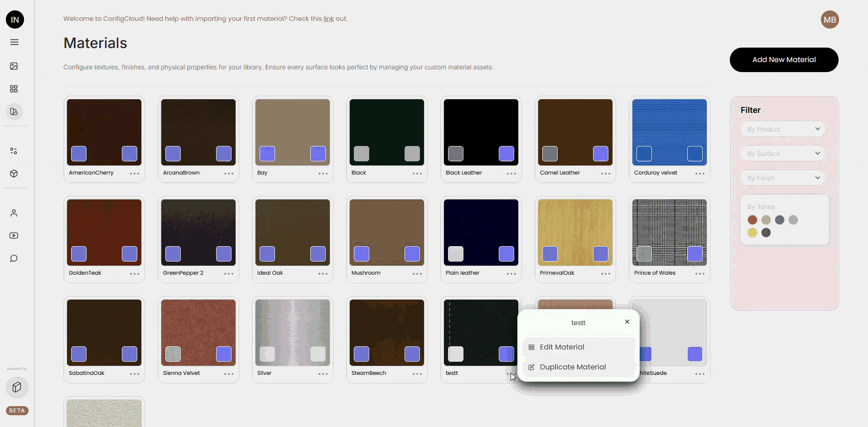Open the Sienna Velvet thumbnail
Viewport: 868px width, 427px height.
tap(198, 333)
